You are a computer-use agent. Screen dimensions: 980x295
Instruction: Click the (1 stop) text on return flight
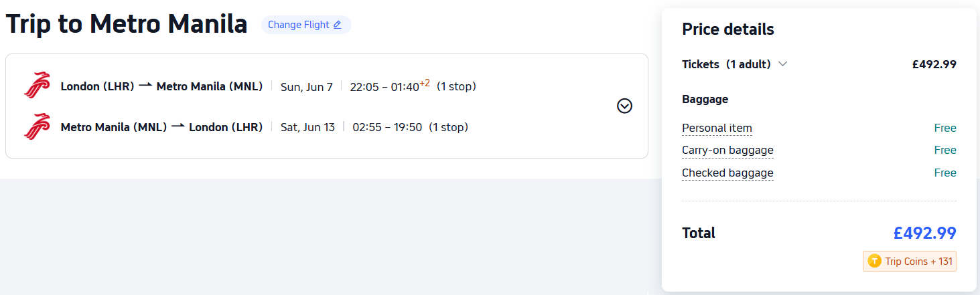448,127
